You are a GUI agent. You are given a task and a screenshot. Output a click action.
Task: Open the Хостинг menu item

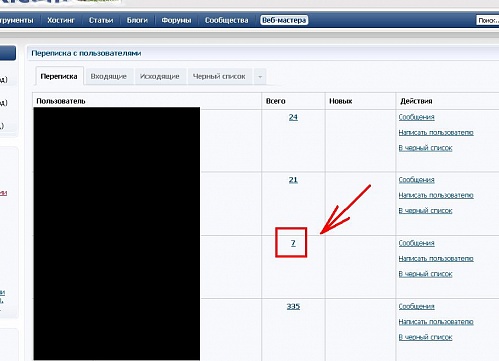tap(61, 20)
